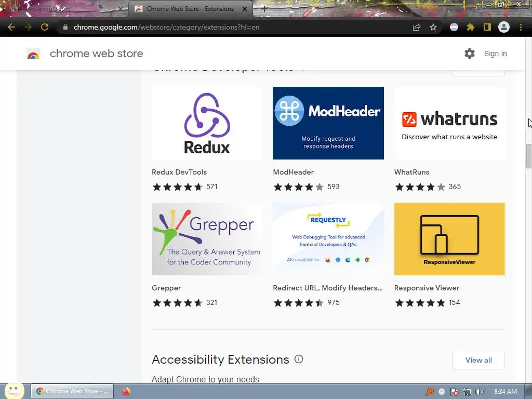Click the Grepper title text

[166, 288]
